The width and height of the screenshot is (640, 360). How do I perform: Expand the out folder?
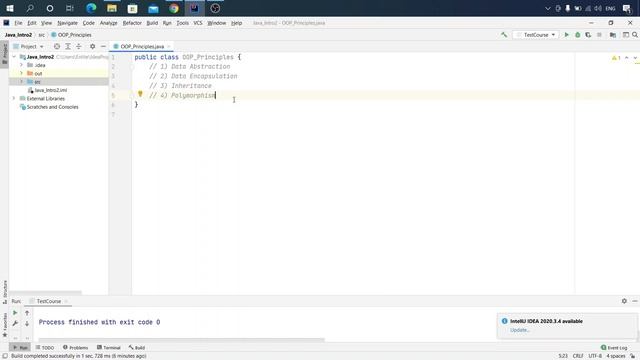tap(22, 73)
